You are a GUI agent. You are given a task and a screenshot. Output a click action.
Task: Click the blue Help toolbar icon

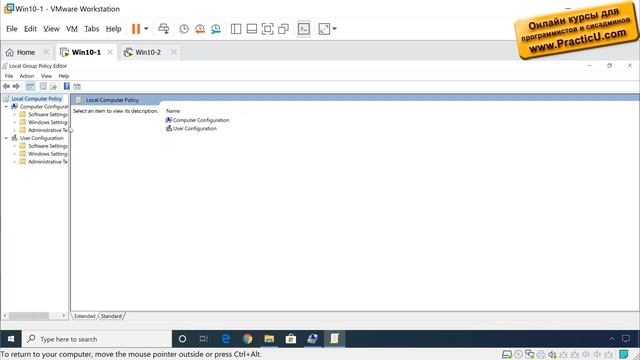point(67,86)
